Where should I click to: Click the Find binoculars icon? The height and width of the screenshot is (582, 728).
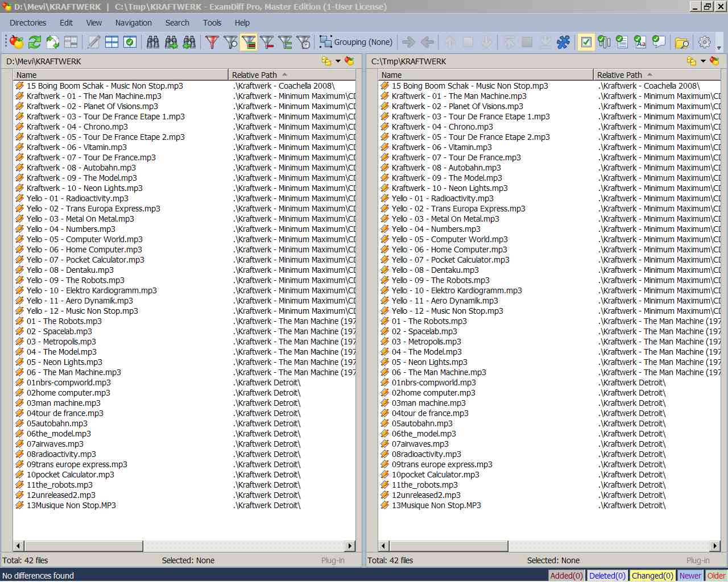click(x=153, y=42)
